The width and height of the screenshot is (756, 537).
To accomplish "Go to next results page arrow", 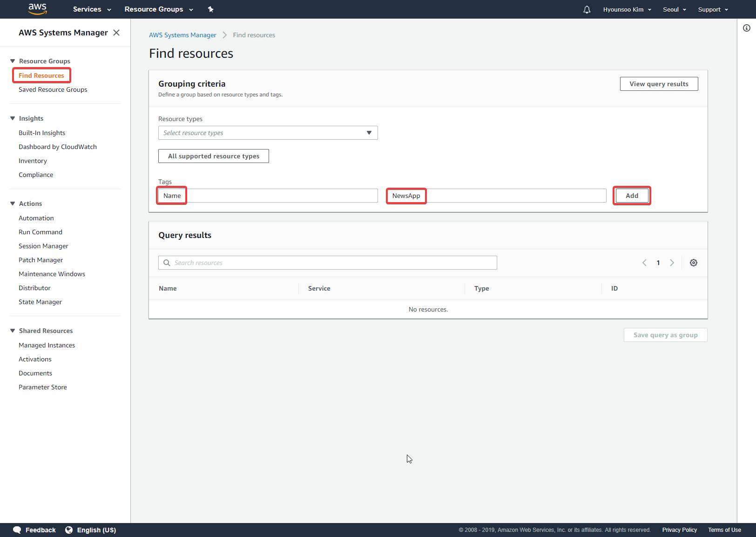I will (x=672, y=263).
